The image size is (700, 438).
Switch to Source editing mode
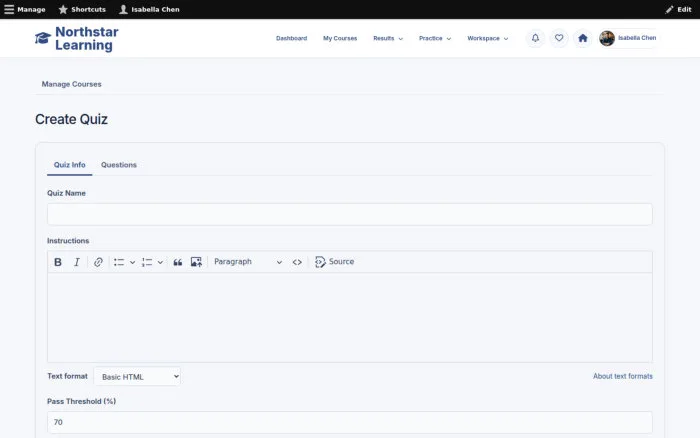coord(334,262)
